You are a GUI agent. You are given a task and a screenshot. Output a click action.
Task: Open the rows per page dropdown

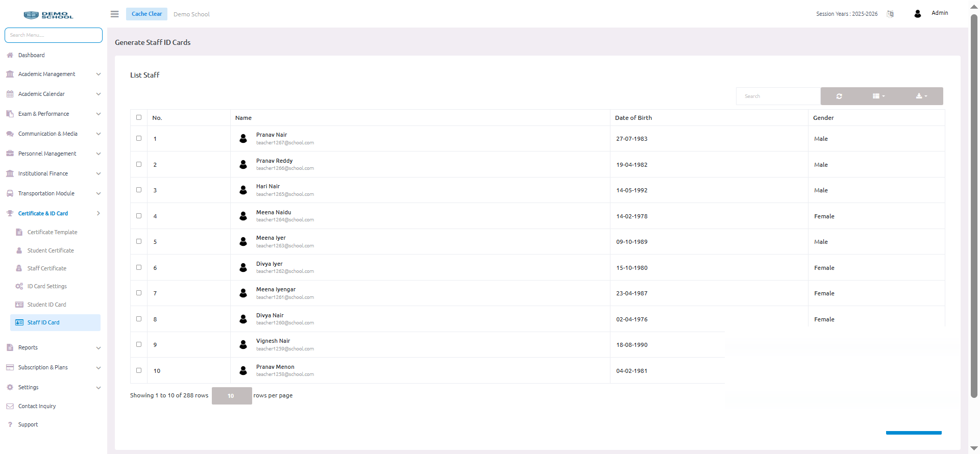[232, 396]
